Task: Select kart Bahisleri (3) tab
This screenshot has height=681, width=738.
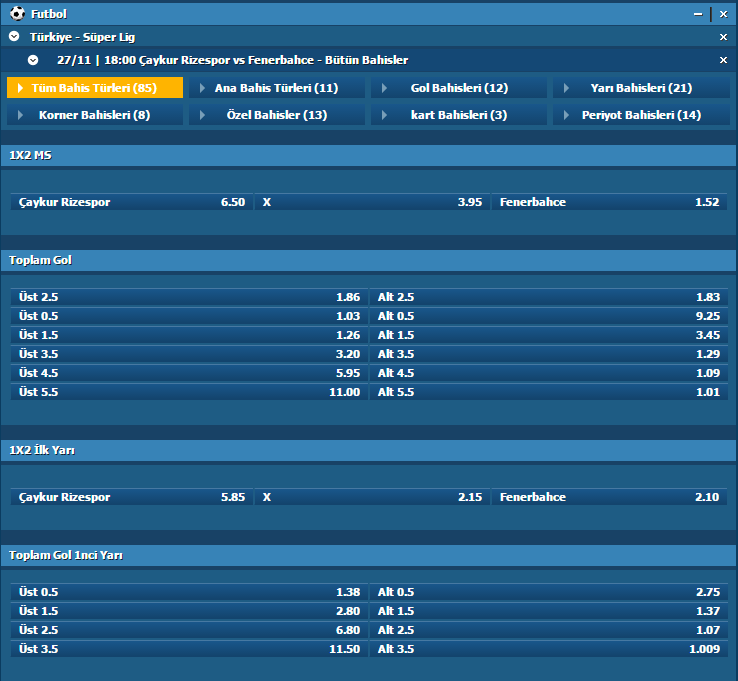Action: (x=459, y=115)
